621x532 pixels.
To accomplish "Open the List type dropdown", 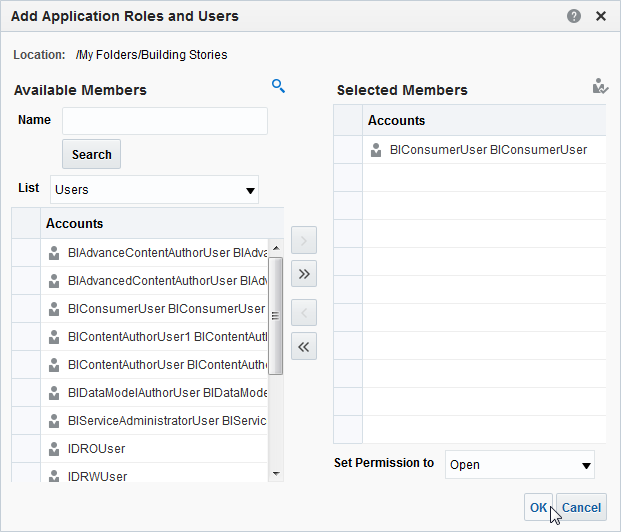I will [x=154, y=189].
